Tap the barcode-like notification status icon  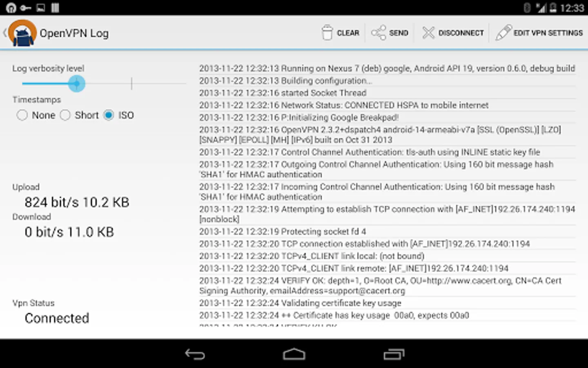55,8
